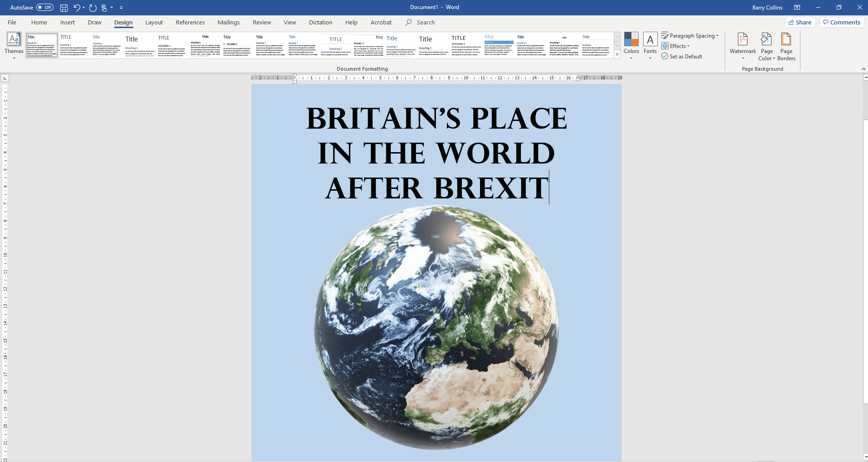Undo the last action

(x=77, y=8)
